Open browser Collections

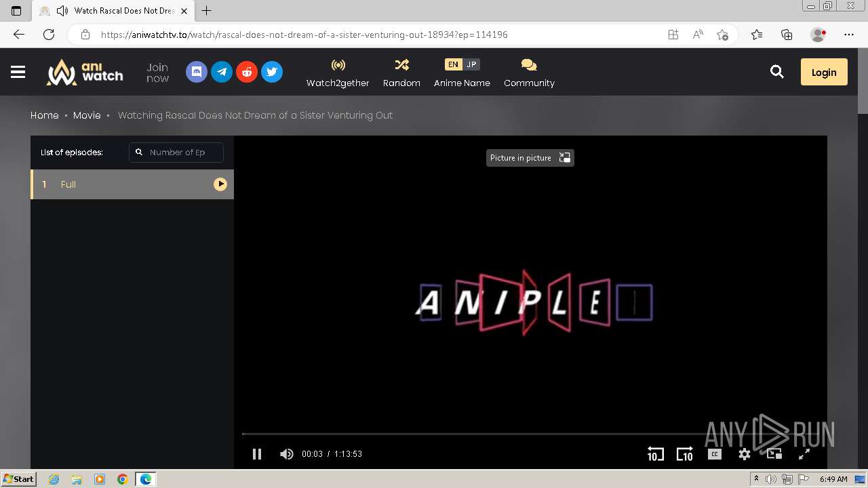tap(787, 35)
